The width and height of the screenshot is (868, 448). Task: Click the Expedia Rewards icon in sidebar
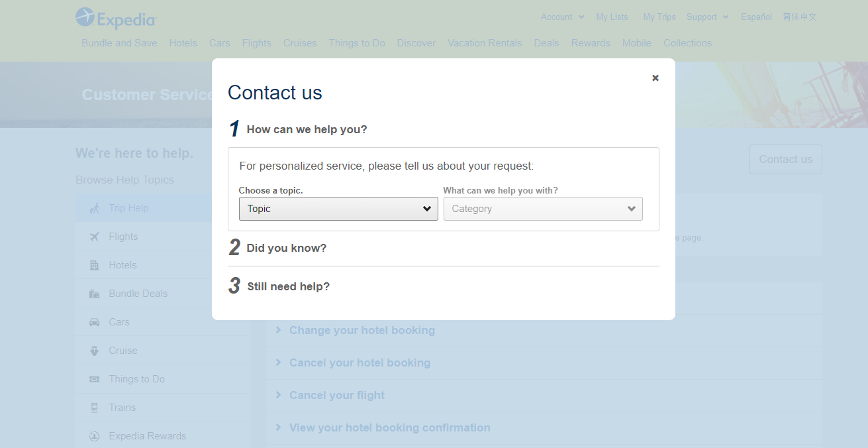click(95, 436)
